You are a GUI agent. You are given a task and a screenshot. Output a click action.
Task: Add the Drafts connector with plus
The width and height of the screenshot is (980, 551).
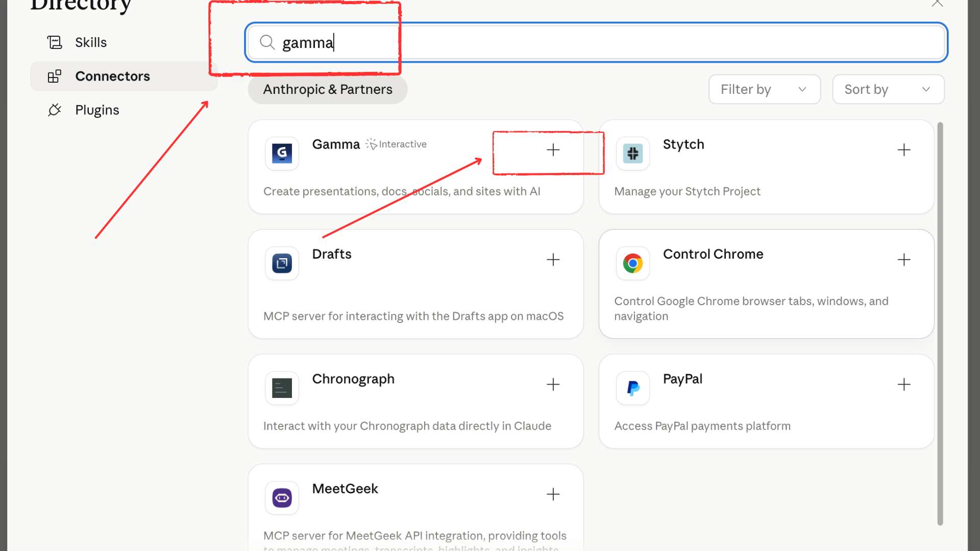[x=553, y=260]
